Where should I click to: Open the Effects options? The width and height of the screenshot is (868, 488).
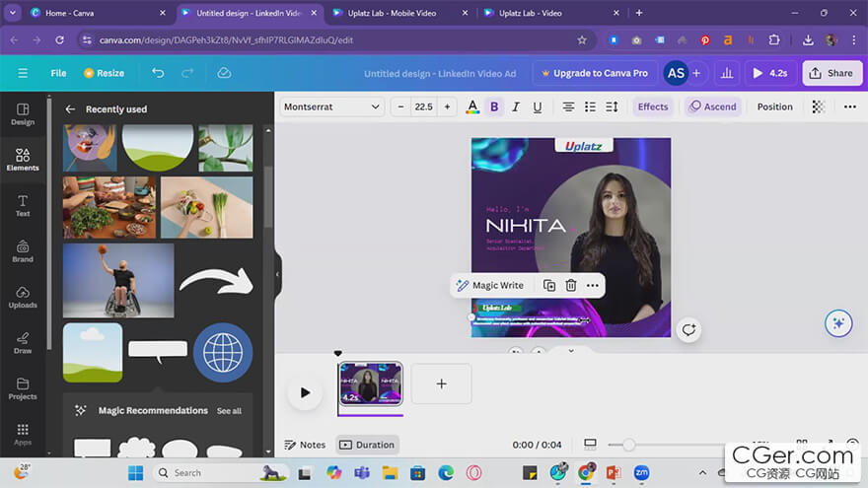pos(653,106)
